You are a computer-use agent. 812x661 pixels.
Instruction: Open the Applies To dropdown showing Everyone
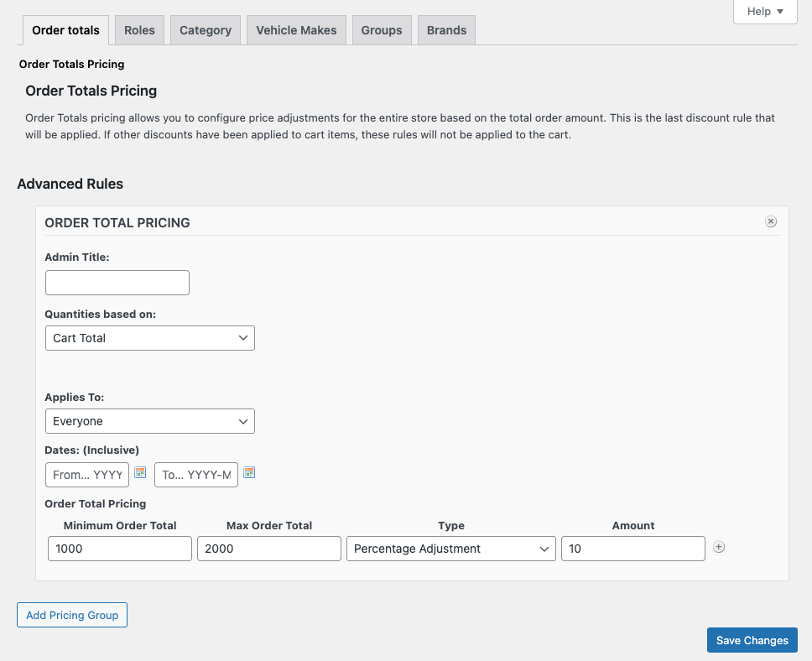coord(149,420)
